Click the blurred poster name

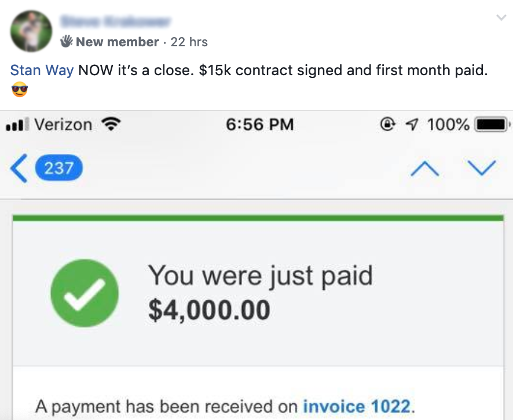click(x=116, y=21)
